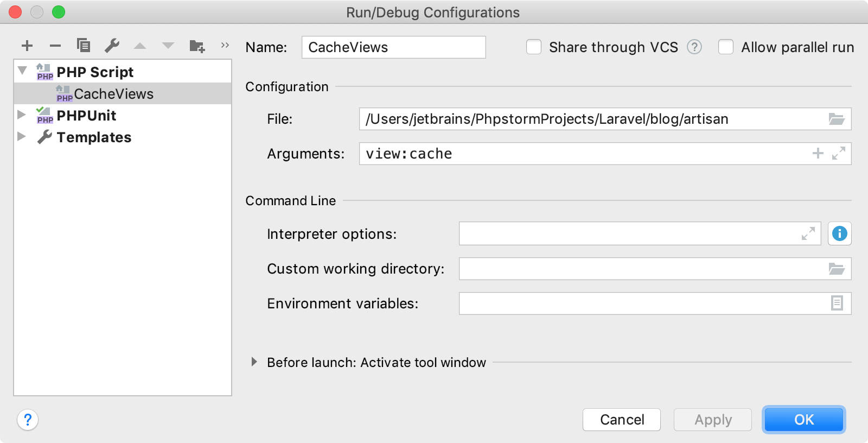The image size is (868, 443).
Task: Focus the Environment variables field
Action: 655,303
